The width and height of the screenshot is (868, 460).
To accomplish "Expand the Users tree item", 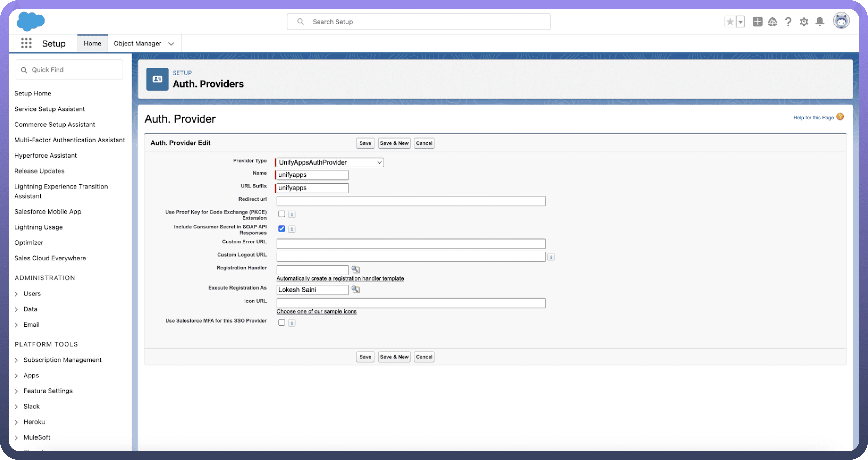I will pyautogui.click(x=16, y=294).
